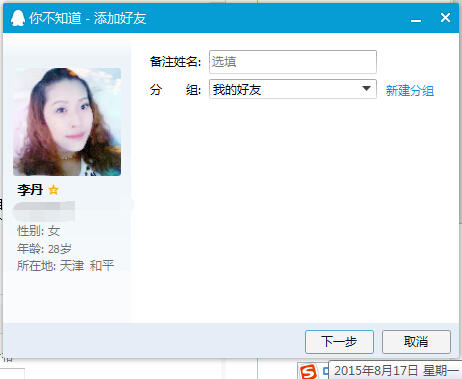Click the 2015年8月17日 date tooltip

pos(395,370)
